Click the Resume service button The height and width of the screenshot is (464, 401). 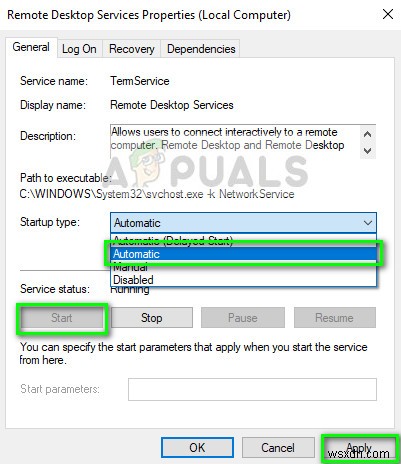pyautogui.click(x=335, y=318)
